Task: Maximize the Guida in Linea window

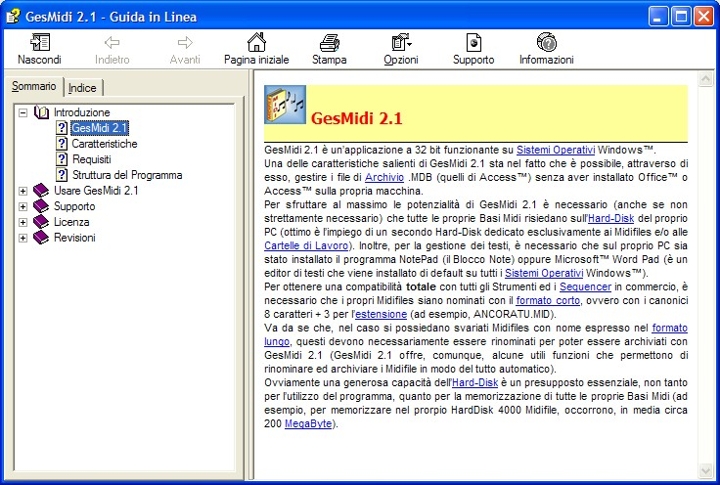Action: click(681, 17)
